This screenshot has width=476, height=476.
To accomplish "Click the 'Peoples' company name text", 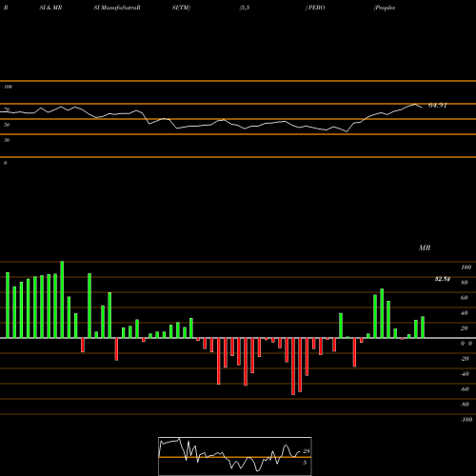I will pos(385,8).
